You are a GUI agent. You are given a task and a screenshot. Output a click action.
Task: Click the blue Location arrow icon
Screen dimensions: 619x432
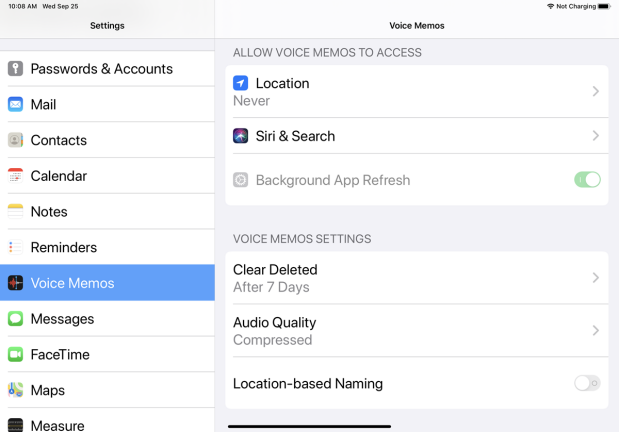point(240,83)
